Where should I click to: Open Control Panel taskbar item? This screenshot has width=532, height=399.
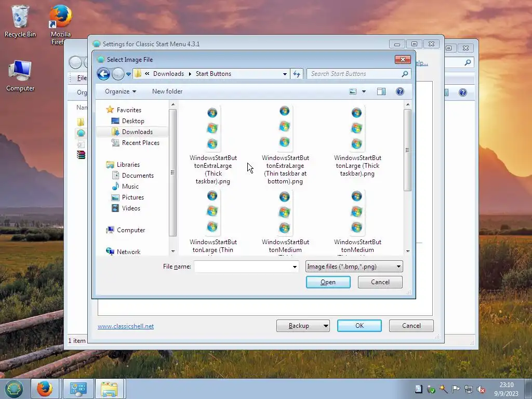(x=78, y=389)
